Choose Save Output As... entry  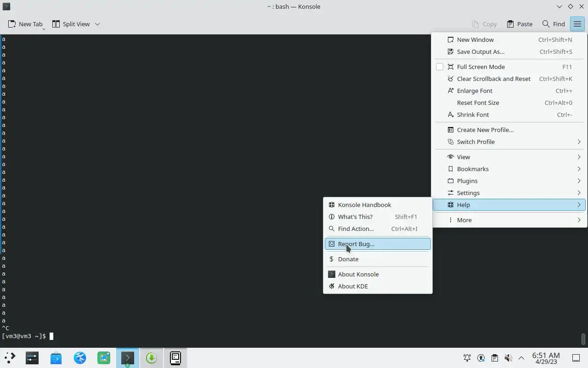point(509,52)
